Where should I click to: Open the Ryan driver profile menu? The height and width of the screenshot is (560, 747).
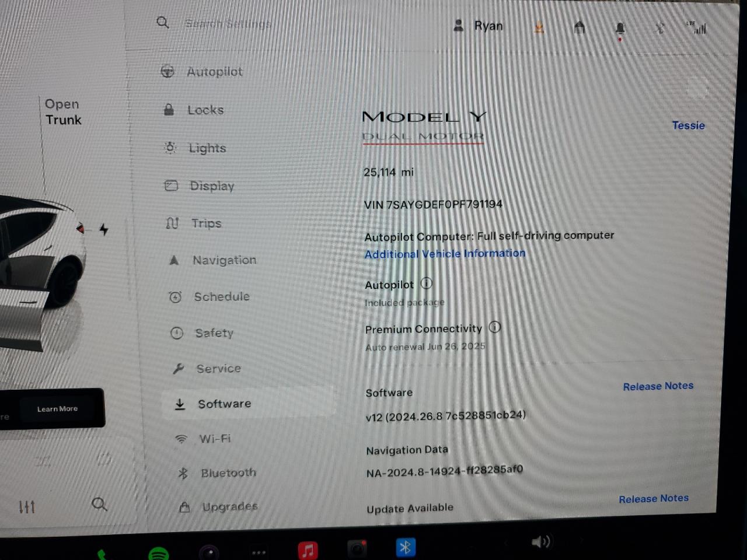(x=478, y=26)
